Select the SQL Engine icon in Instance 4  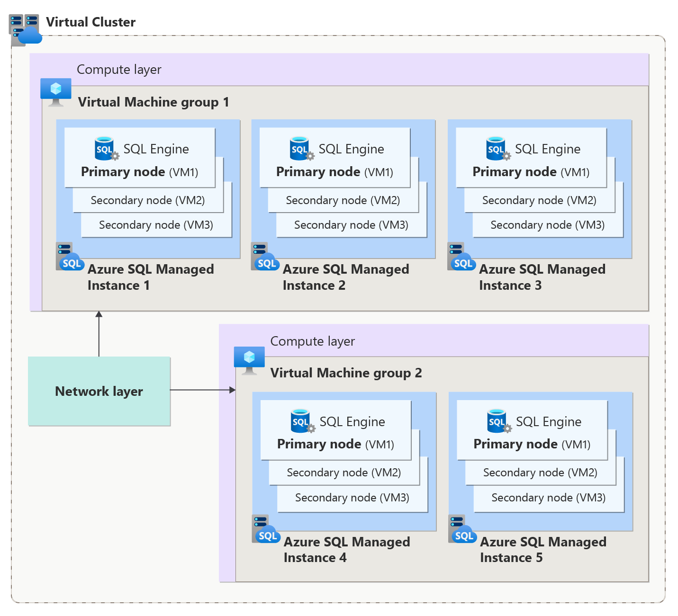(x=301, y=421)
